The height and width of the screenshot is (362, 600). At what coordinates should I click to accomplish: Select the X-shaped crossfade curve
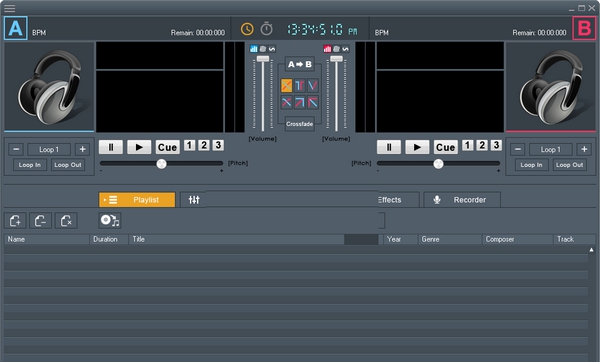[x=287, y=102]
